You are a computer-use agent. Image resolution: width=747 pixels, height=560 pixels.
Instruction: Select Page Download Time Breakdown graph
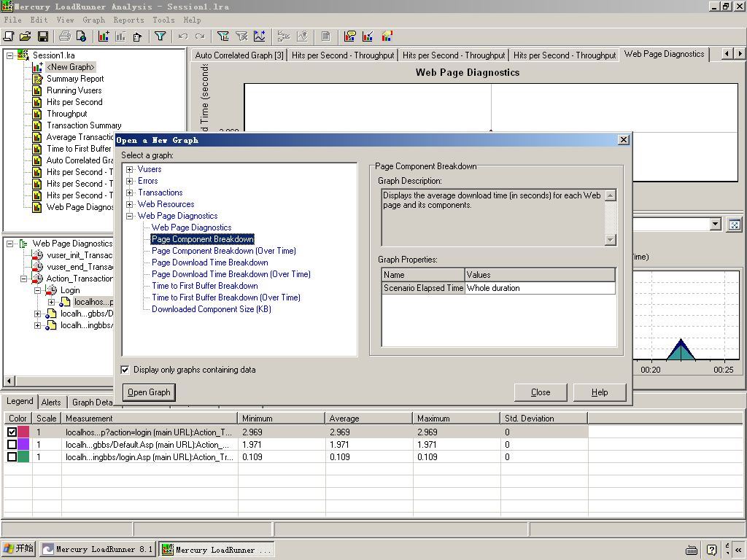click(209, 262)
